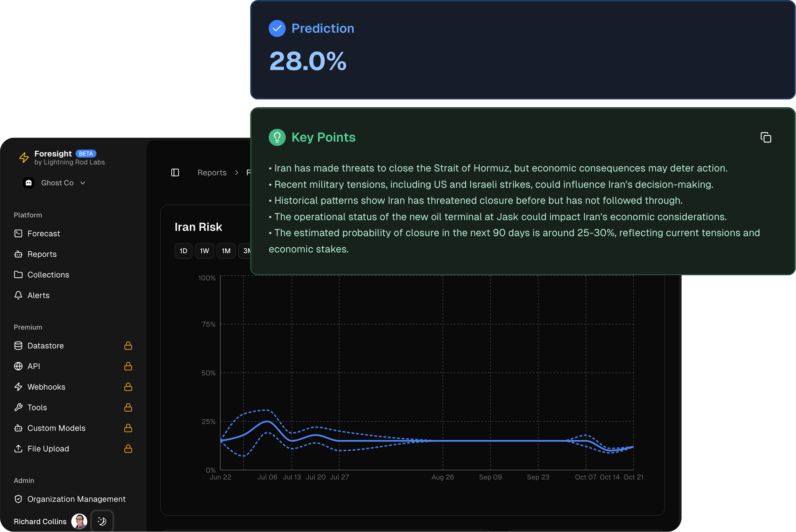The width and height of the screenshot is (796, 532).
Task: Toggle the sidebar panel icon
Action: click(x=175, y=173)
